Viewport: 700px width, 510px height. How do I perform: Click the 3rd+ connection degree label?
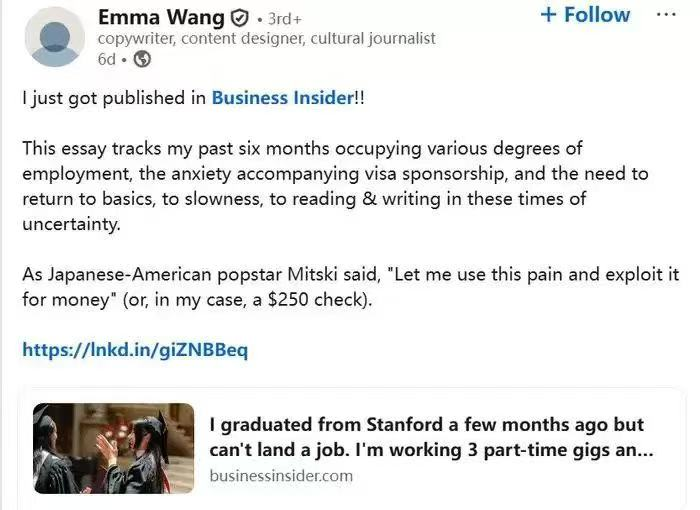point(285,18)
